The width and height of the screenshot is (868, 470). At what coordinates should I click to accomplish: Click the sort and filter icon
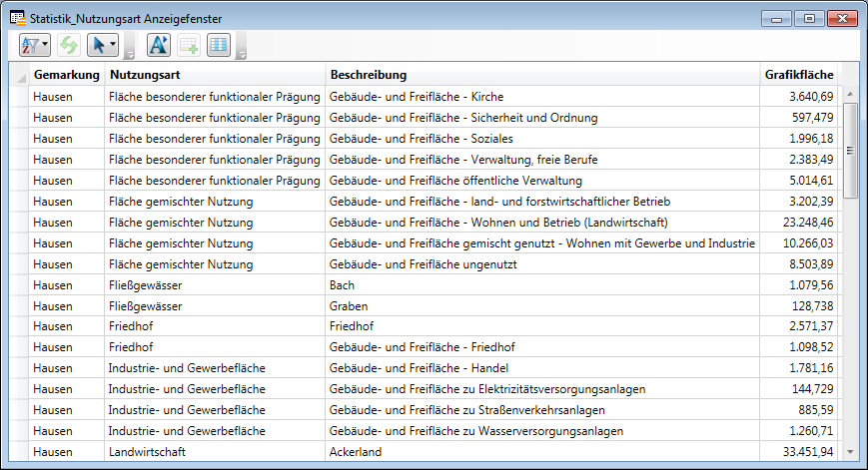point(31,45)
